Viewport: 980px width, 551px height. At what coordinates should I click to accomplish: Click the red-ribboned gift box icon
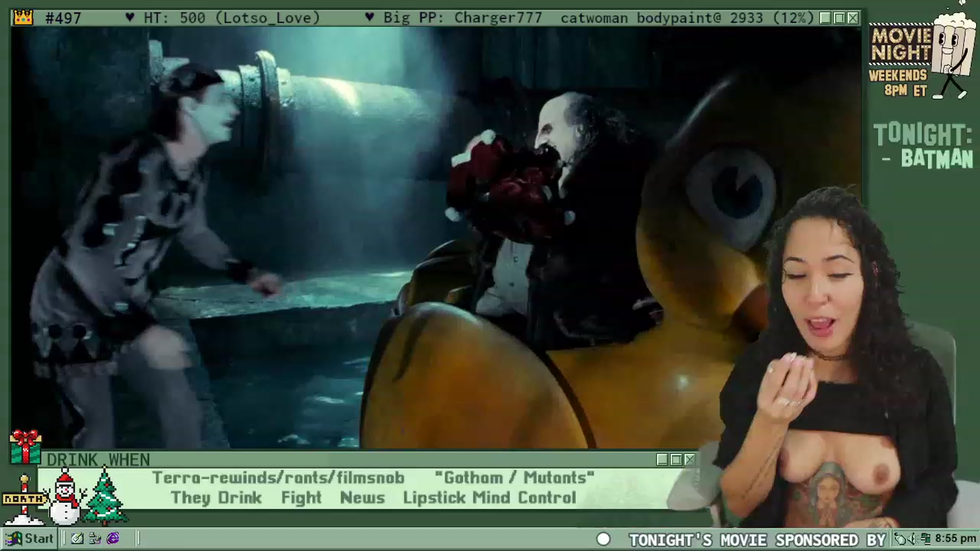[x=26, y=446]
